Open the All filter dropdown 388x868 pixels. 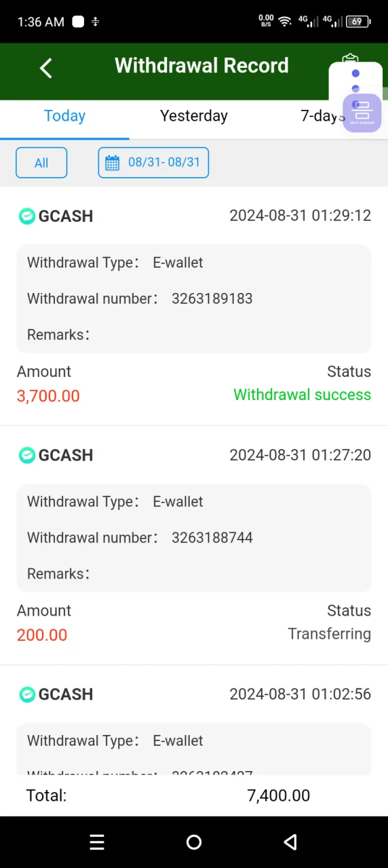pos(41,163)
